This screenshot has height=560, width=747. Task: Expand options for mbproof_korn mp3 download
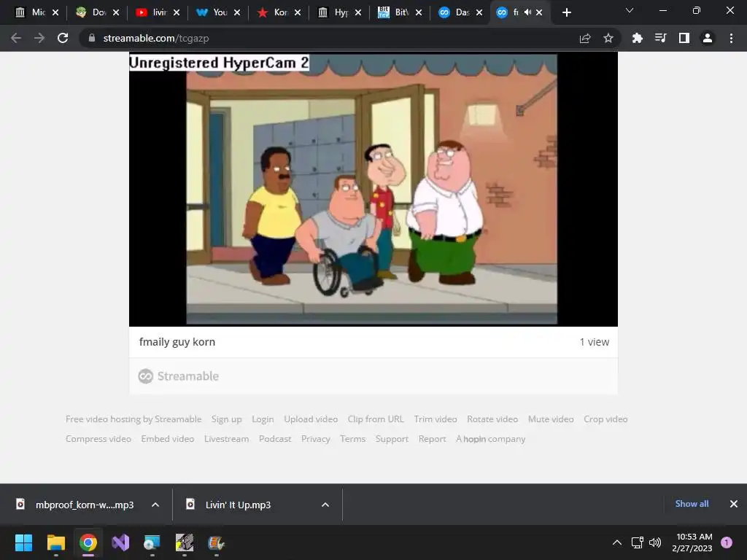coord(155,505)
